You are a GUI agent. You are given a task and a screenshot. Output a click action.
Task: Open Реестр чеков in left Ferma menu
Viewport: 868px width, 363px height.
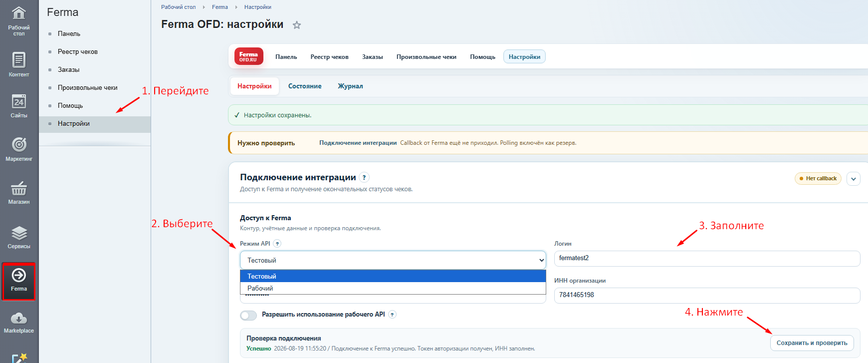point(78,52)
